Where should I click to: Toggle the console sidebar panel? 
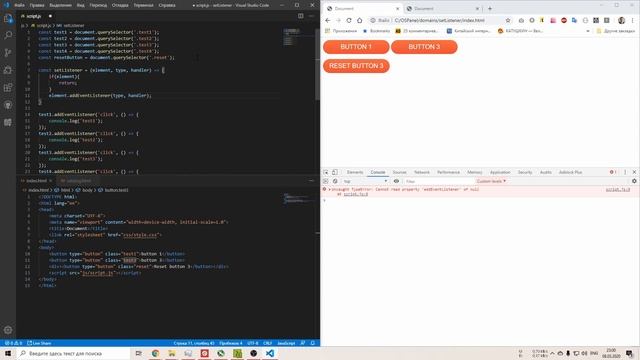326,181
